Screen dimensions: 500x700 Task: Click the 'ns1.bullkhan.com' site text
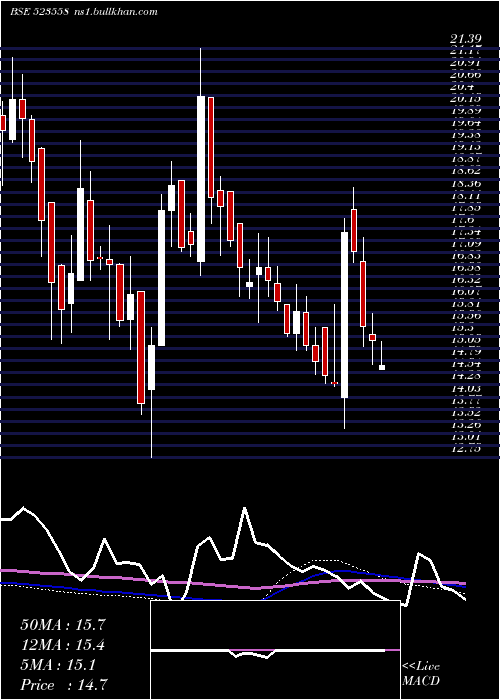point(114,11)
